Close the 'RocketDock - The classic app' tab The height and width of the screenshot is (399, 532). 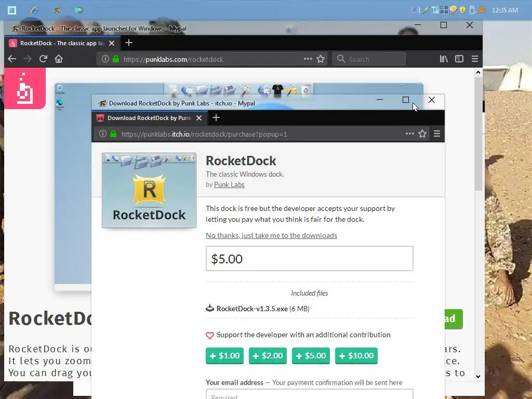coord(112,43)
